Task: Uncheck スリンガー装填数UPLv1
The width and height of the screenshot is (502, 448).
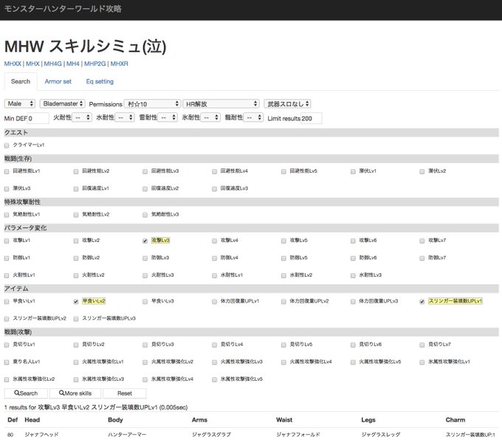Action: pos(422,301)
